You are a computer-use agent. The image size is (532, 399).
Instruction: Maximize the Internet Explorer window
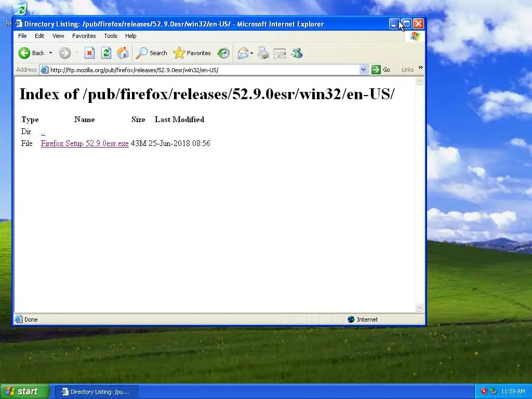click(x=406, y=24)
